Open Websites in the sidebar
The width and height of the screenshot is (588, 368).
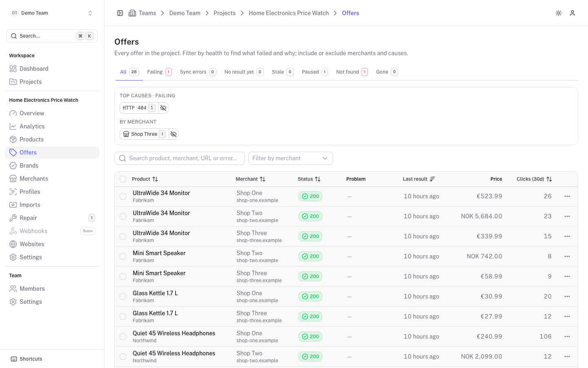tap(52, 244)
